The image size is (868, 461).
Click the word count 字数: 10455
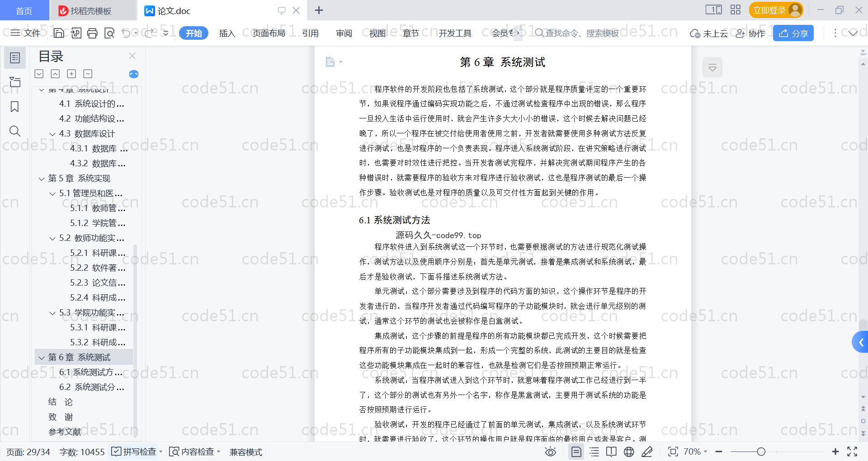click(x=82, y=452)
